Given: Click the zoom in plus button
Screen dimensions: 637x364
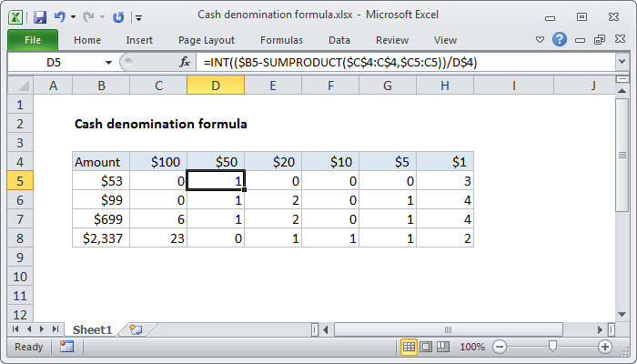Looking at the screenshot, I should pos(604,347).
